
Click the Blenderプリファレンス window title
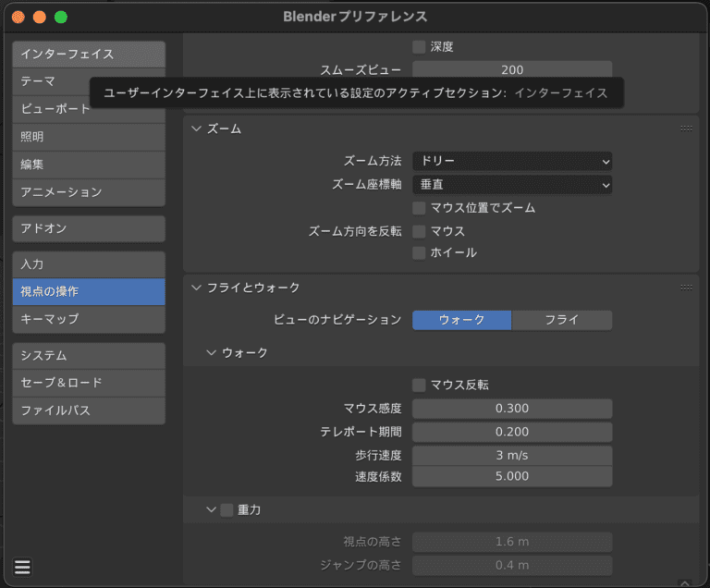[355, 17]
